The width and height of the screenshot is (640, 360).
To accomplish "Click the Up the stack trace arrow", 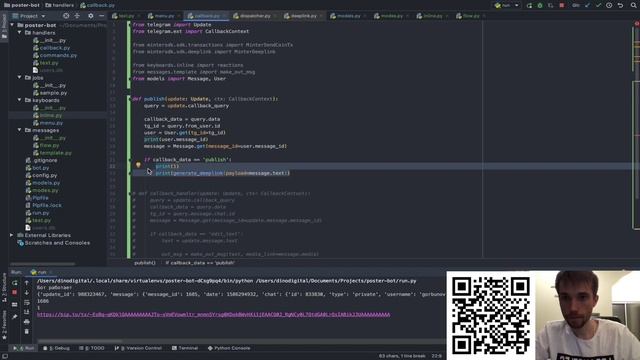I will tap(27, 283).
